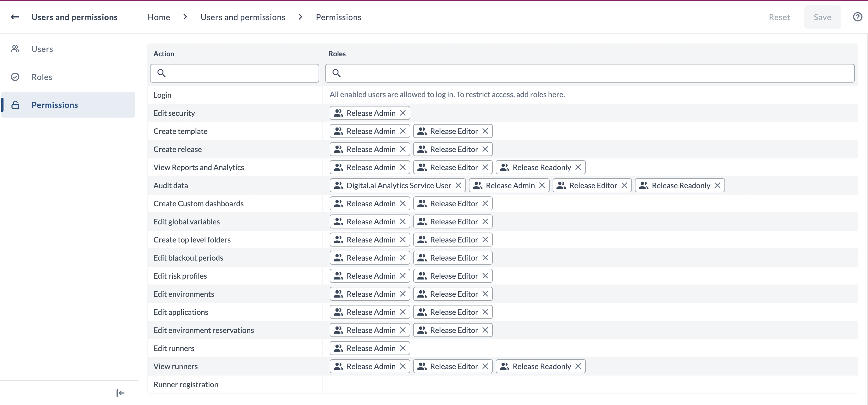The width and height of the screenshot is (868, 405).
Task: Click the Reset button
Action: pyautogui.click(x=779, y=17)
